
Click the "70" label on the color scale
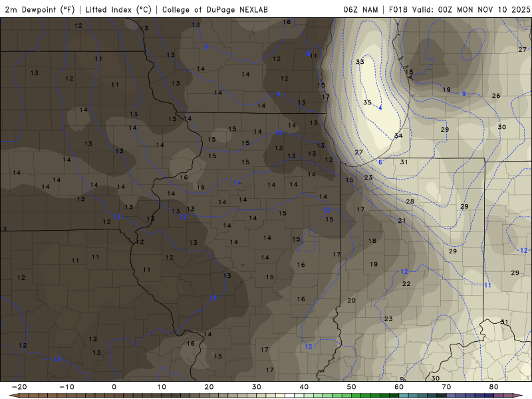(446, 387)
